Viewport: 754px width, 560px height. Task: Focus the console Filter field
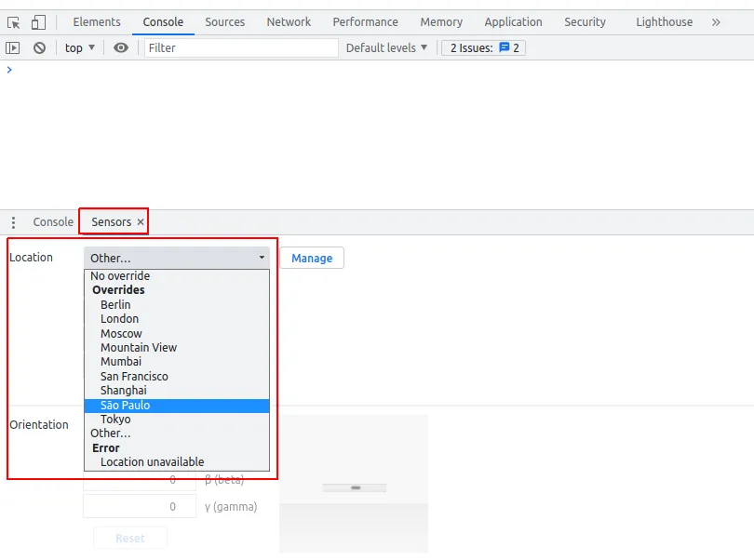[241, 48]
